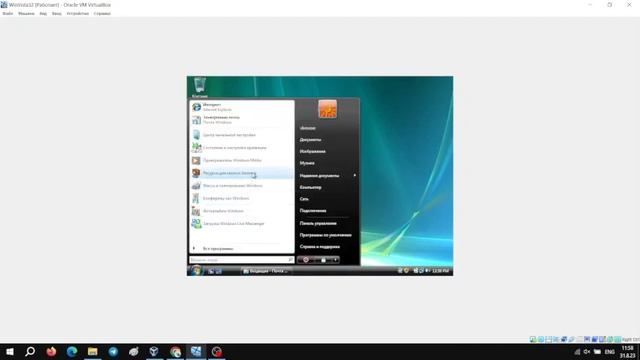The image size is (640, 360).
Task: Open Default Programs from Start menu
Action: coord(325,235)
